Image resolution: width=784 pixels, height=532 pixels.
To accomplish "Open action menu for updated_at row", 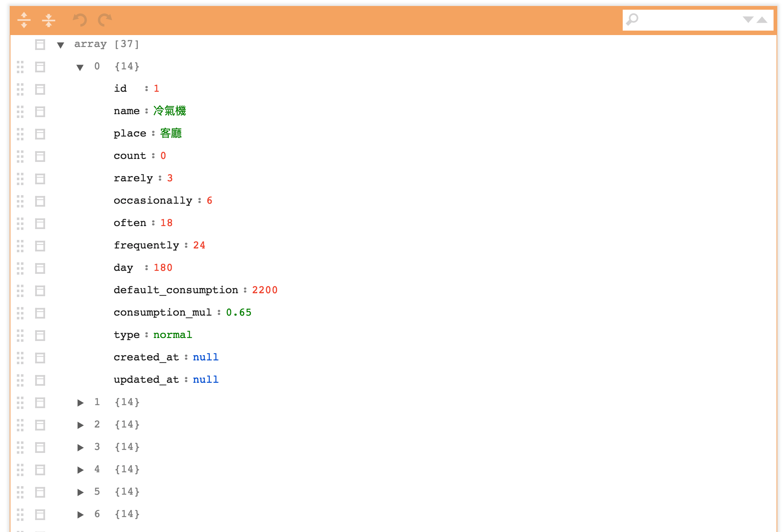I will click(40, 381).
